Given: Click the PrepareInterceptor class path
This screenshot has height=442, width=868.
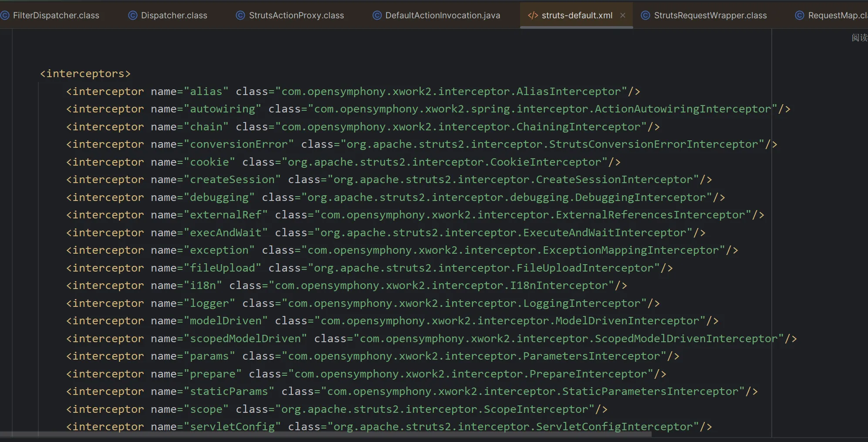Looking at the screenshot, I should coord(471,374).
